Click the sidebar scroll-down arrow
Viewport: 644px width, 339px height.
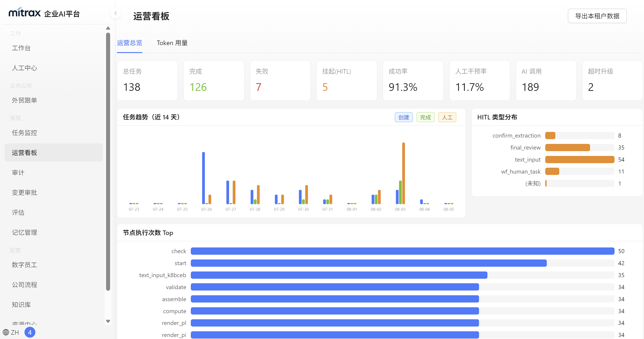click(x=108, y=321)
